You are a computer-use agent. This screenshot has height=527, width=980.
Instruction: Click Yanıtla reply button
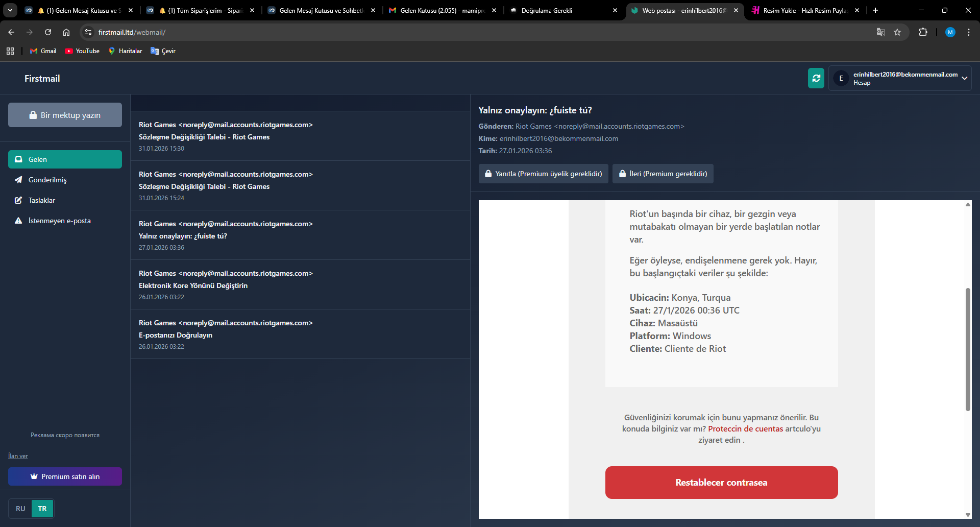[x=543, y=174]
